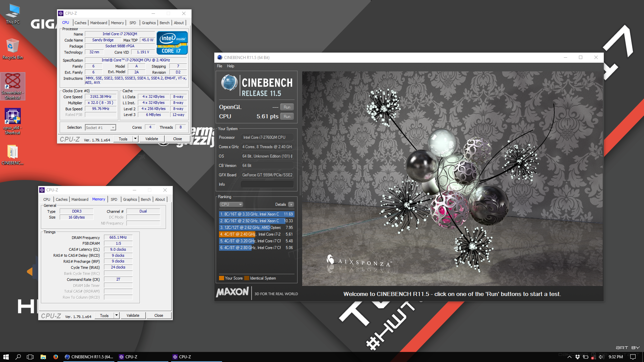Viewport: 644px width, 362px height.
Task: Click Close button in top CPU-Z window
Action: (177, 139)
